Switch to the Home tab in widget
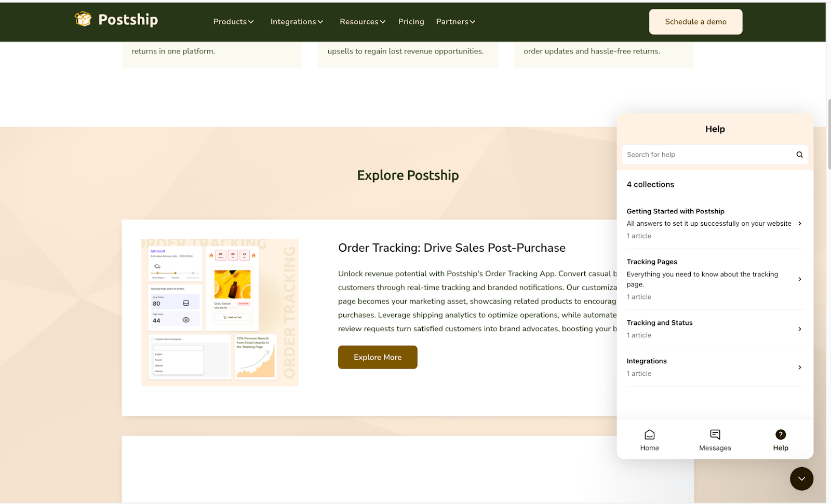The width and height of the screenshot is (831, 504). pyautogui.click(x=649, y=440)
